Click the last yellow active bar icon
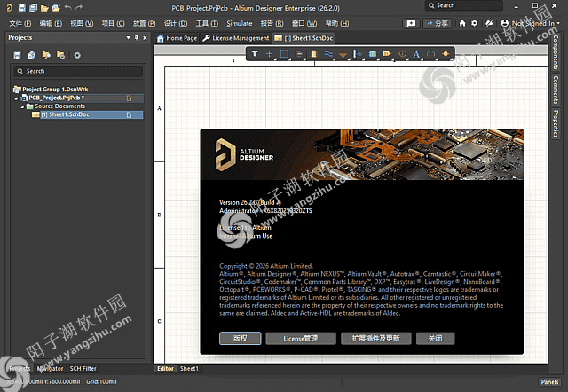The image size is (568, 392). click(x=446, y=54)
